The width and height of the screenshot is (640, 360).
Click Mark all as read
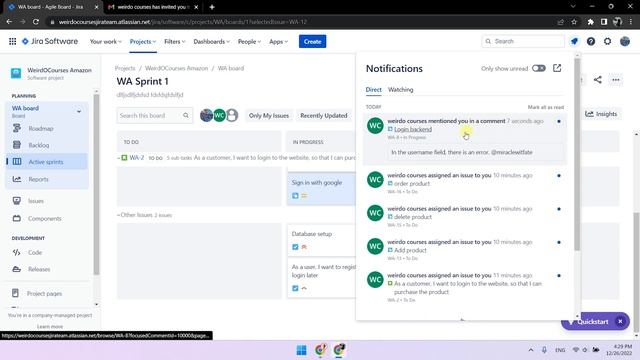[x=545, y=107]
